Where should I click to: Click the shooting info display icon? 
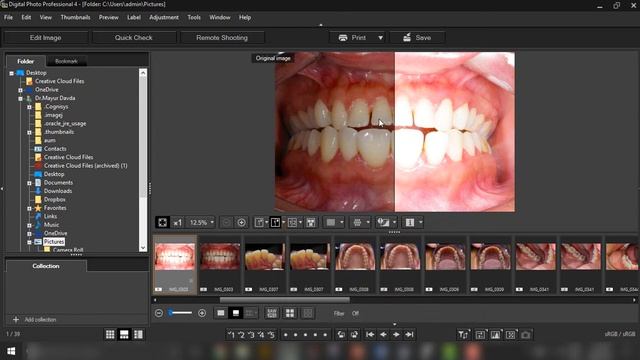coord(410,222)
